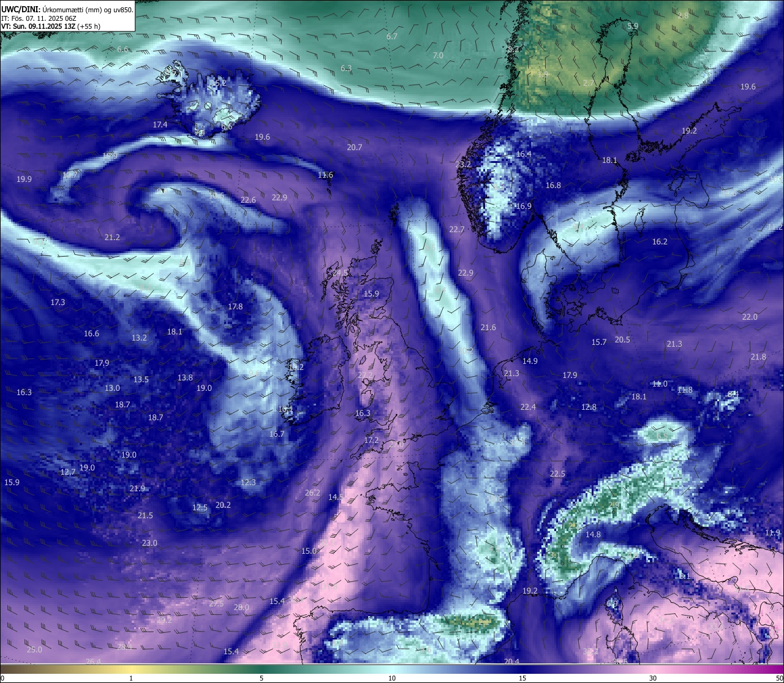Click the 23.0 value on the map
The image size is (784, 683).
tap(149, 543)
